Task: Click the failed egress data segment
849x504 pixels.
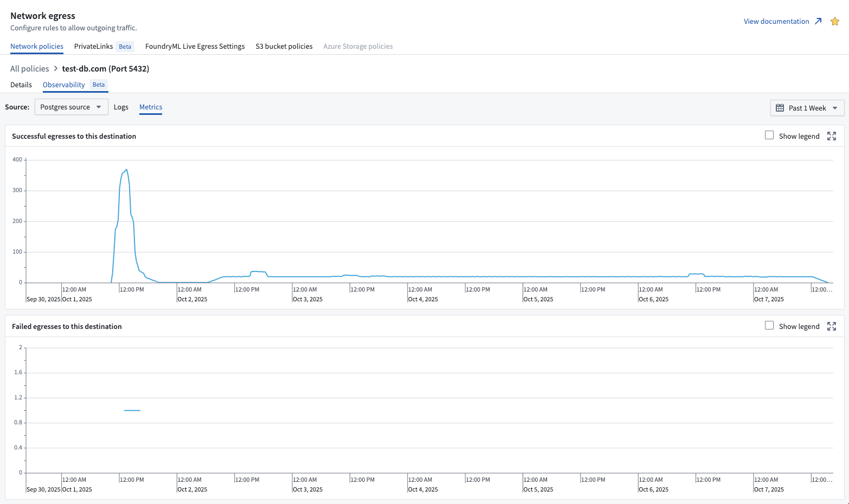Action: point(132,410)
